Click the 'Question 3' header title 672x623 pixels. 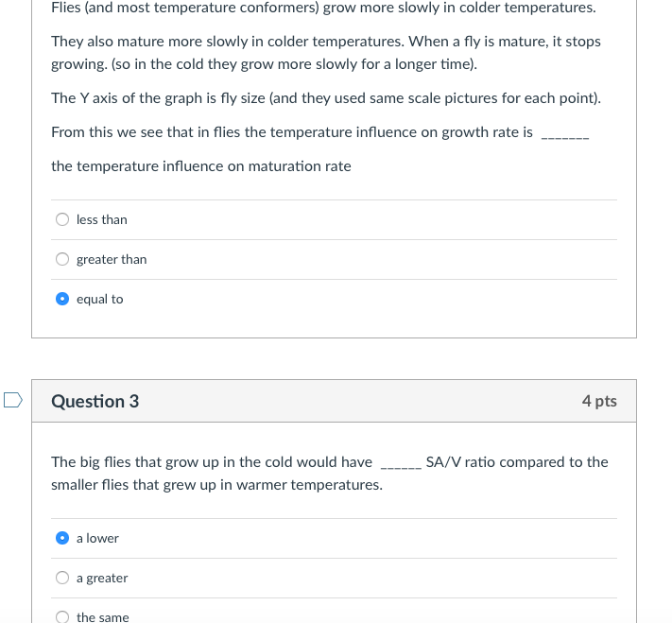pos(95,401)
